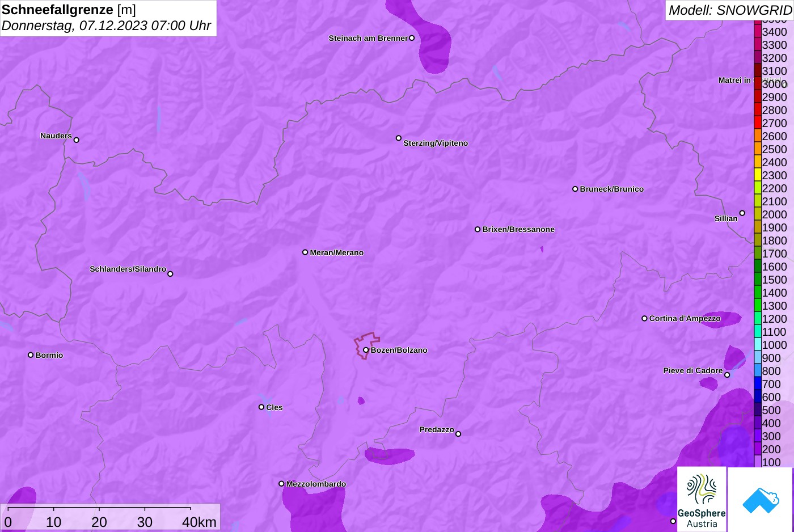Click the Predazzo label text
The height and width of the screenshot is (532, 794).
point(437,429)
